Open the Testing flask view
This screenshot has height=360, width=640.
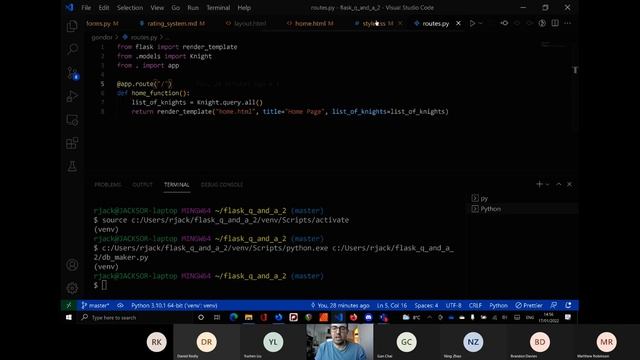tap(72, 167)
